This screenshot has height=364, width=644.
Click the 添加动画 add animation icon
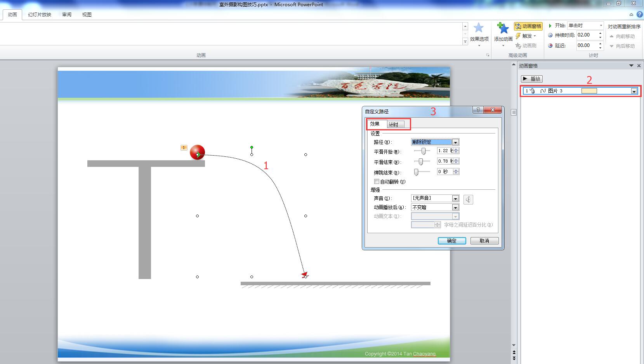(503, 28)
